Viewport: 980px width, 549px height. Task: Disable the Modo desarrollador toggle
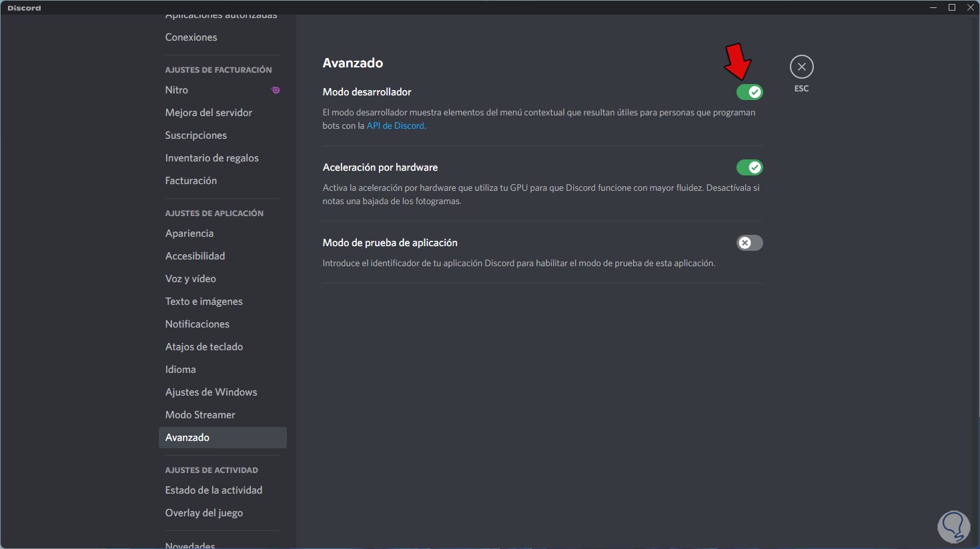[749, 92]
